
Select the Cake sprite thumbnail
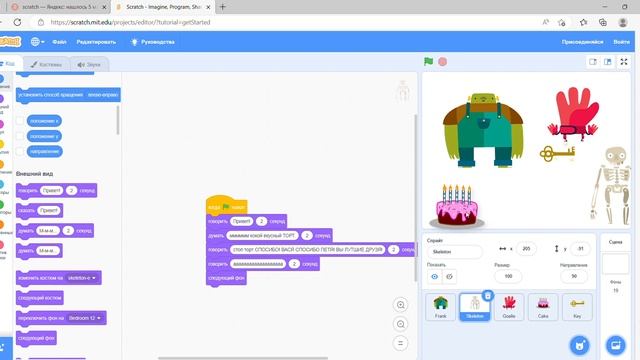(x=543, y=307)
